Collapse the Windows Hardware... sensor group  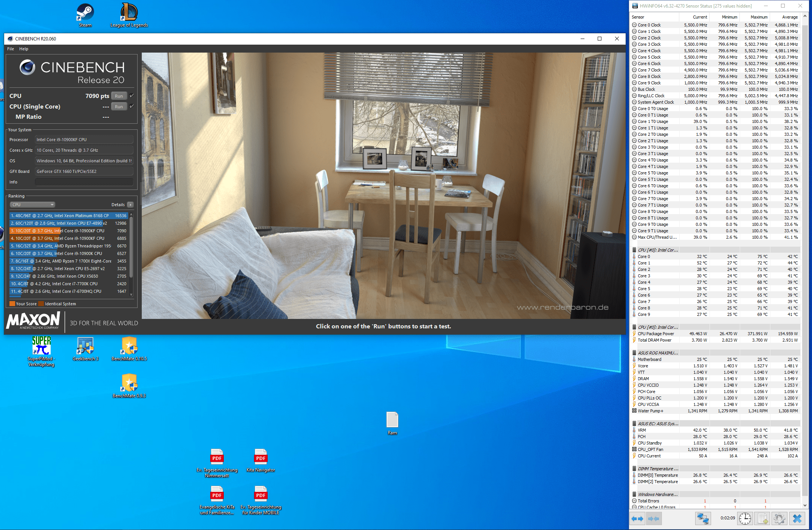pos(634,494)
